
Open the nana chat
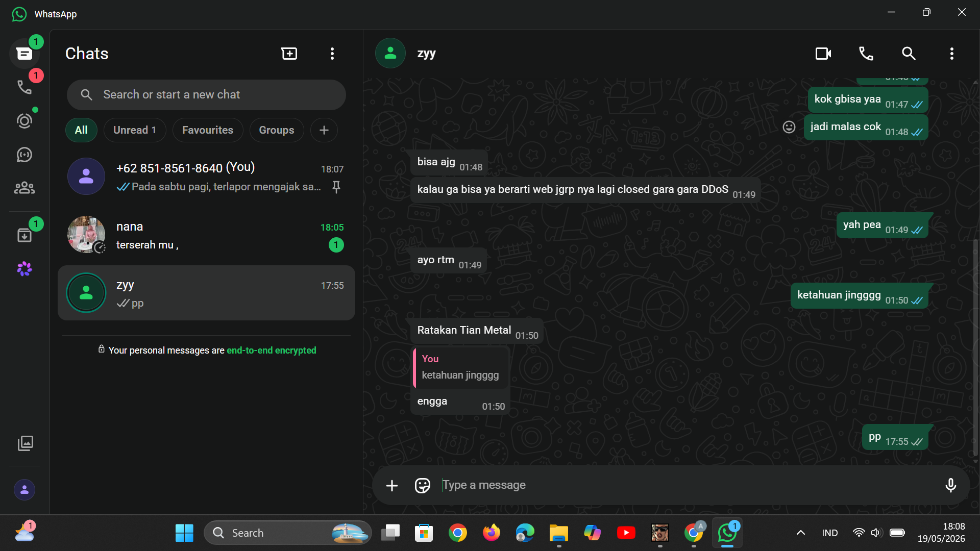(x=206, y=235)
